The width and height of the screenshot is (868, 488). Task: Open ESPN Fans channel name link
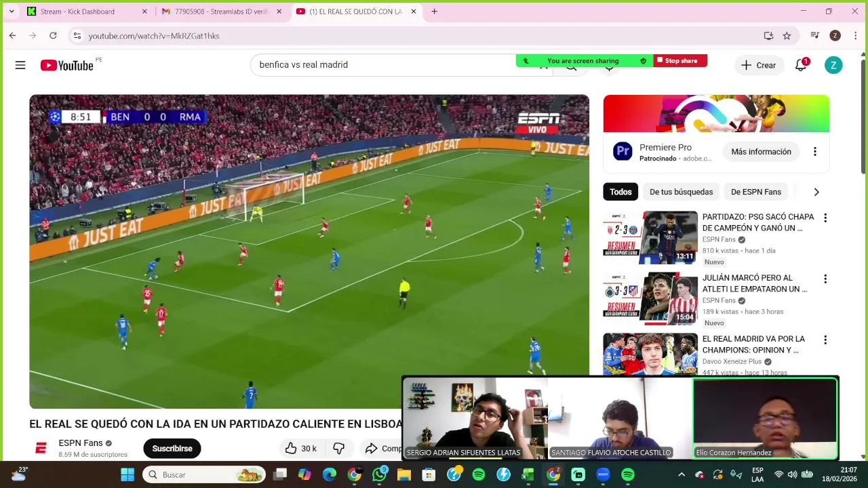coord(81,443)
